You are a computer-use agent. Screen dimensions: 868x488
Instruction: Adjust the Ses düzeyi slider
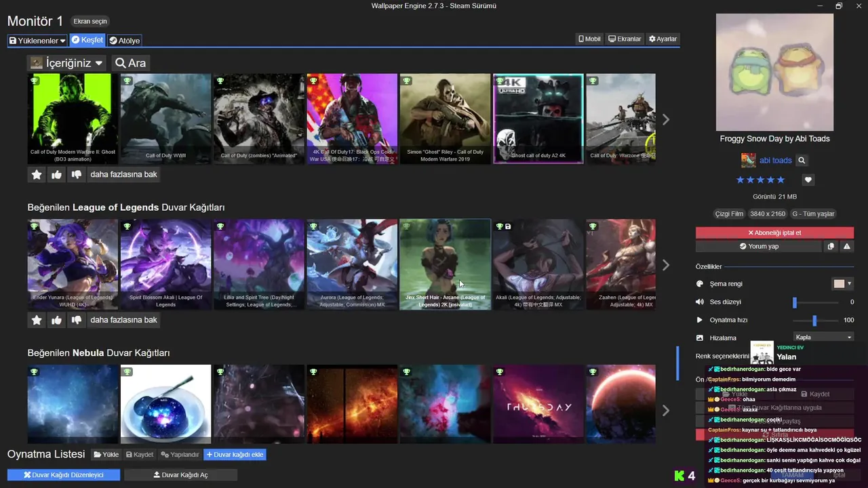[816, 302]
